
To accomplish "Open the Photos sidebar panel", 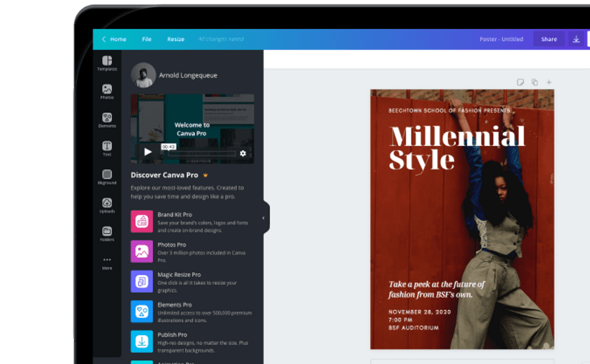I will click(x=107, y=92).
